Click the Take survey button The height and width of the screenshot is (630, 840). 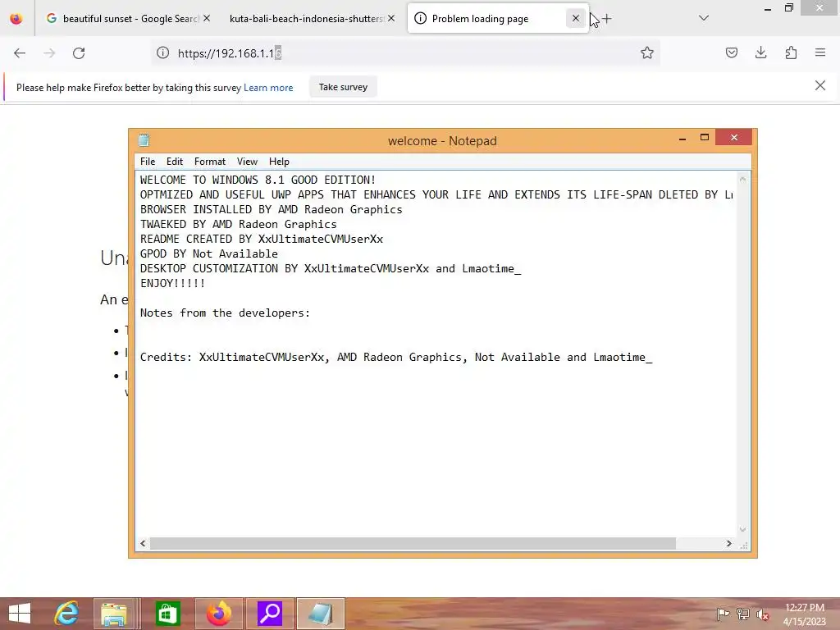[344, 87]
